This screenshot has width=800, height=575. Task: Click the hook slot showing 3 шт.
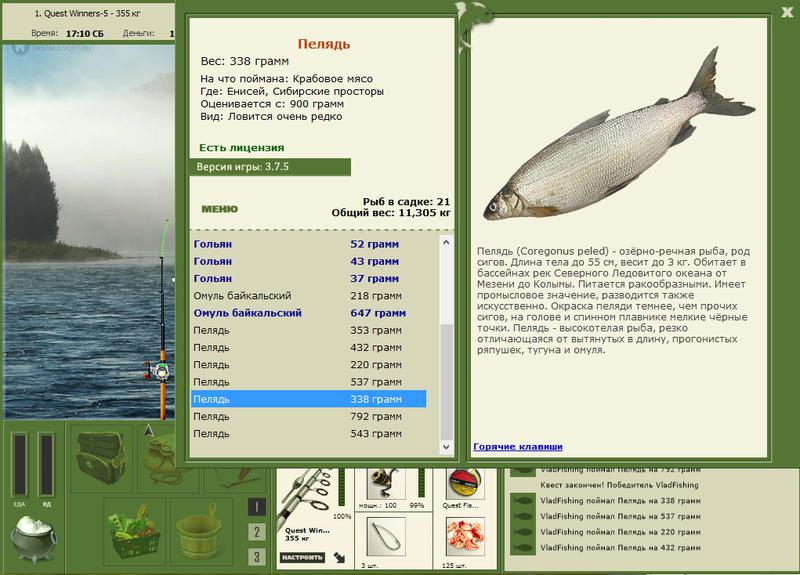(385, 537)
